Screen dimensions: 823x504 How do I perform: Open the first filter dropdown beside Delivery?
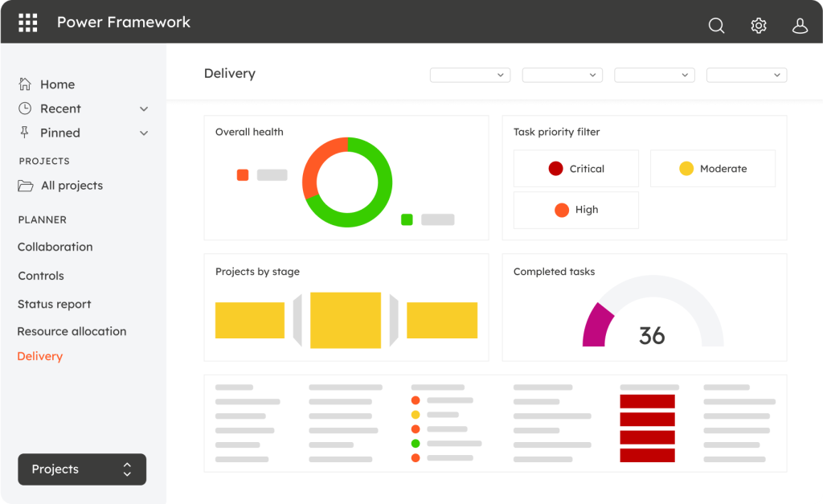(x=470, y=75)
